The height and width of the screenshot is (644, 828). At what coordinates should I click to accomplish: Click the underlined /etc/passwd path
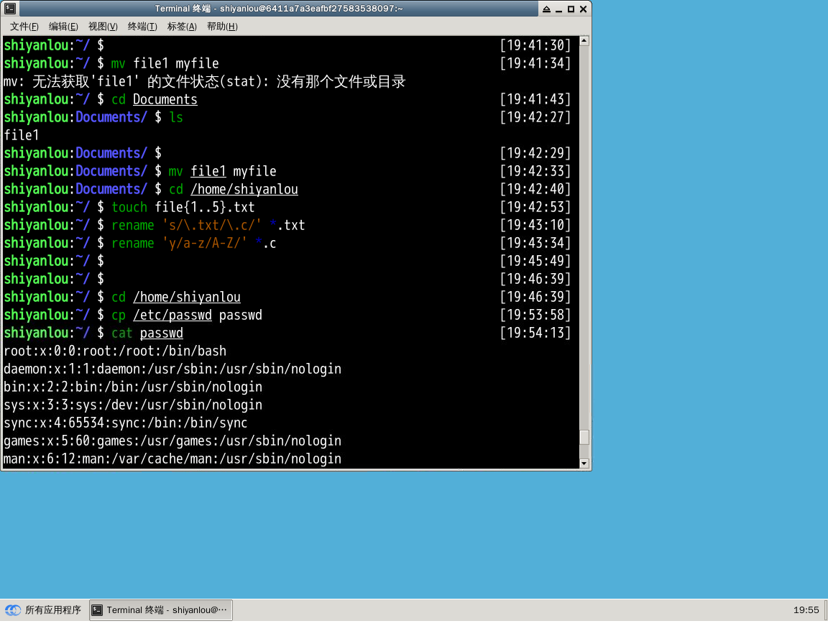pyautogui.click(x=172, y=315)
